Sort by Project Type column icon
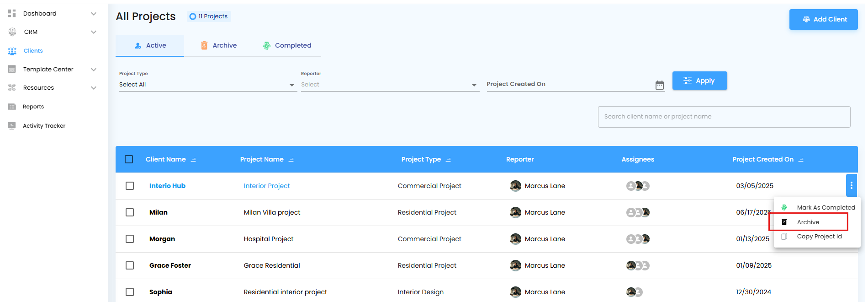This screenshot has width=868, height=302. tap(448, 160)
